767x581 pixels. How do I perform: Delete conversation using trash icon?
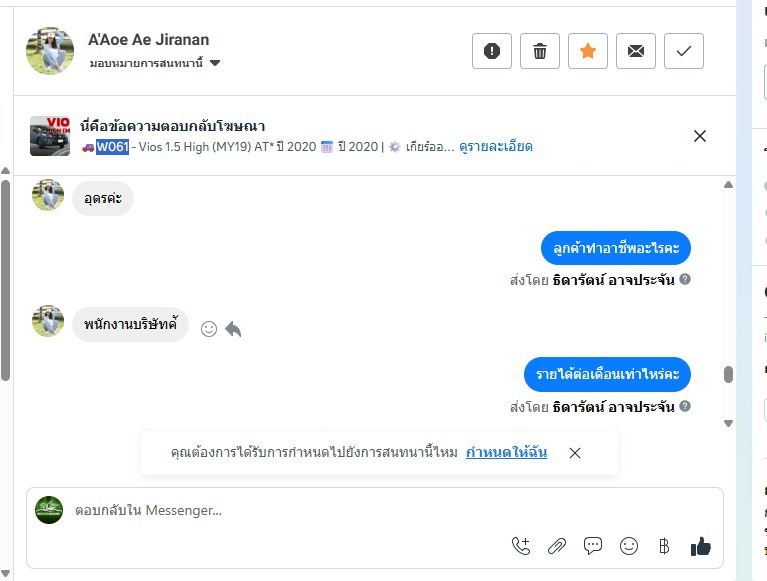[x=540, y=51]
